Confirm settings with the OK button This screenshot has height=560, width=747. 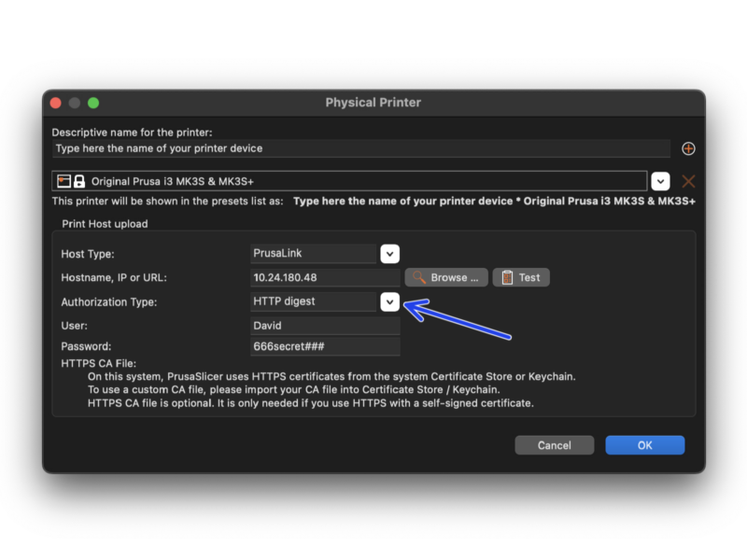[x=644, y=445]
